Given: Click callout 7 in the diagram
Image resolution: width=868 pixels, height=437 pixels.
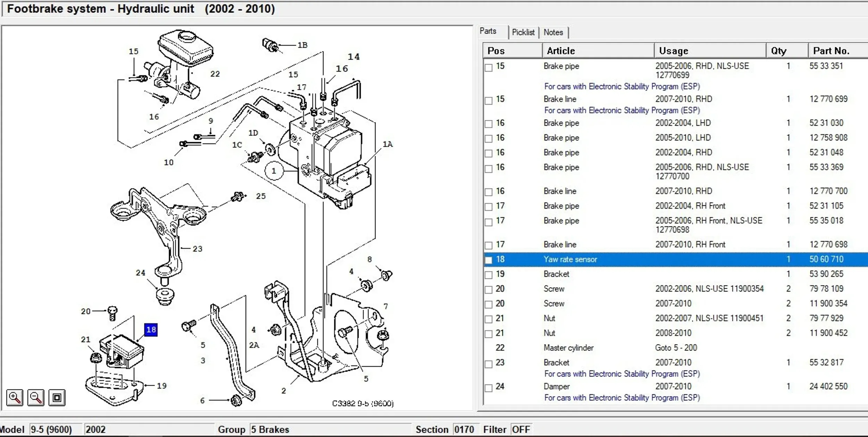Looking at the screenshot, I should 386,307.
